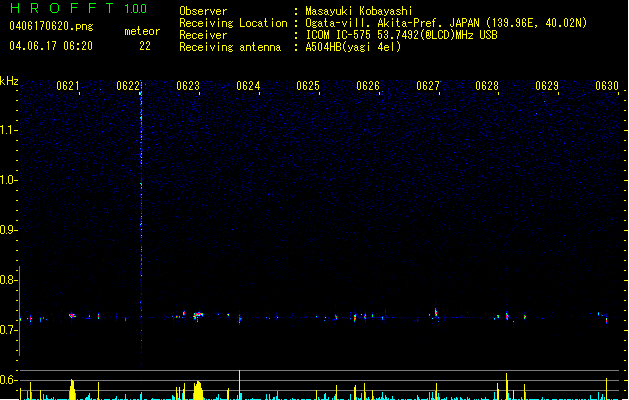The height and width of the screenshot is (400, 629).
Task: Click the 0.7 kHz axis label
Action: [8, 330]
